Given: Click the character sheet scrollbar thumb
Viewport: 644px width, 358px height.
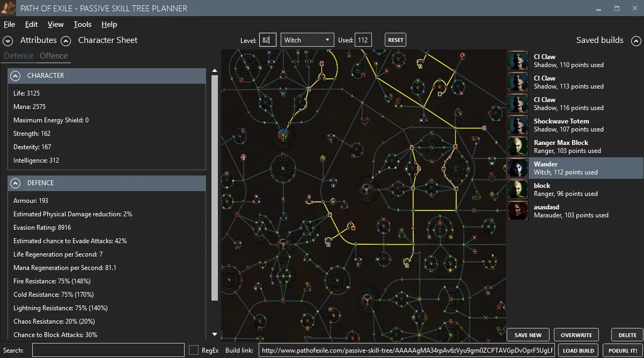Looking at the screenshot, I should coord(215,188).
